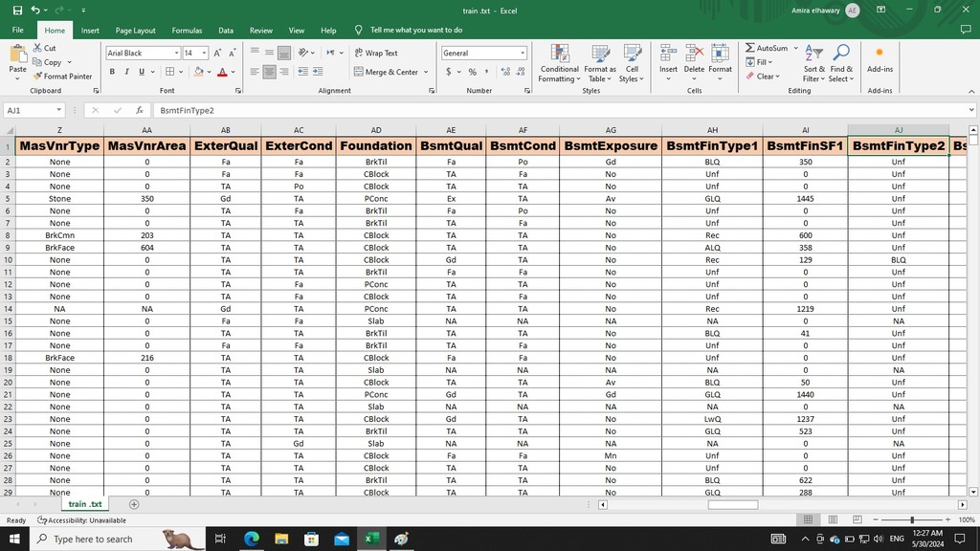Toggle bold formatting
The image size is (980, 551).
[112, 72]
